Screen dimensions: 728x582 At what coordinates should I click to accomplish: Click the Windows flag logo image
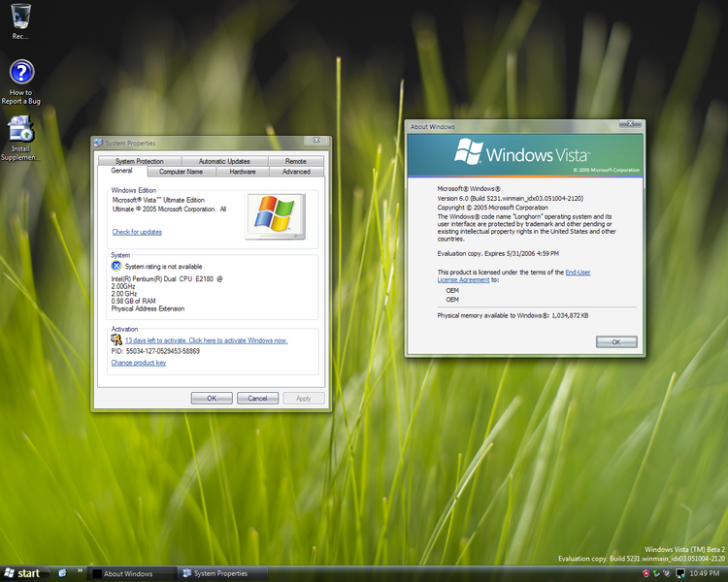coord(276,216)
